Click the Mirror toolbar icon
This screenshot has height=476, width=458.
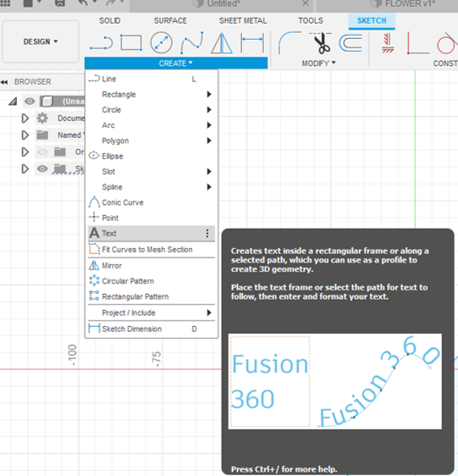222,43
